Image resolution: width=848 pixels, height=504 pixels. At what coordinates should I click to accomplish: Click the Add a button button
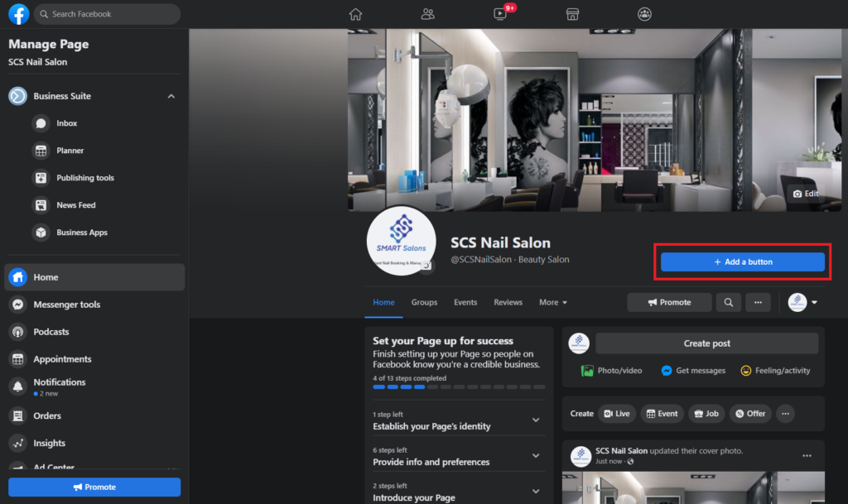tap(743, 262)
